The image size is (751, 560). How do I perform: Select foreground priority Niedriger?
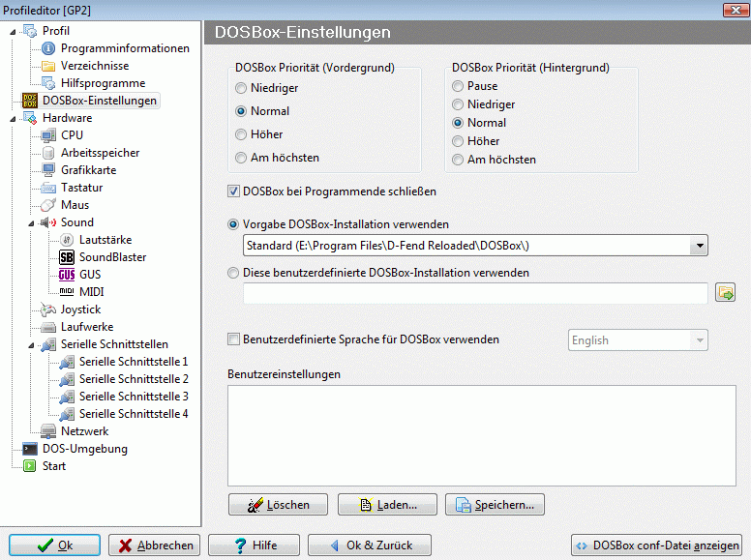click(x=241, y=88)
